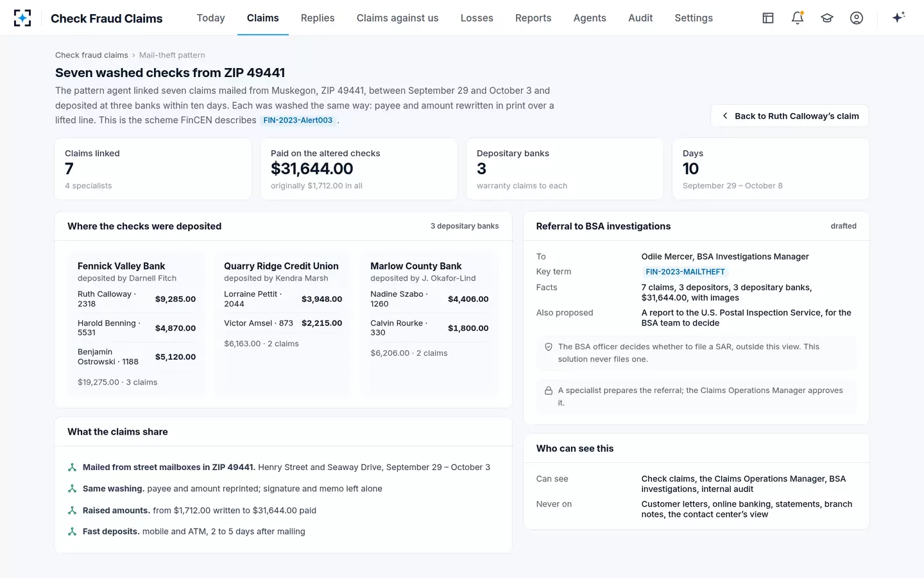Click Odile Mercer, BSA Investigations Manager recipient
This screenshot has width=924, height=578.
tap(725, 257)
